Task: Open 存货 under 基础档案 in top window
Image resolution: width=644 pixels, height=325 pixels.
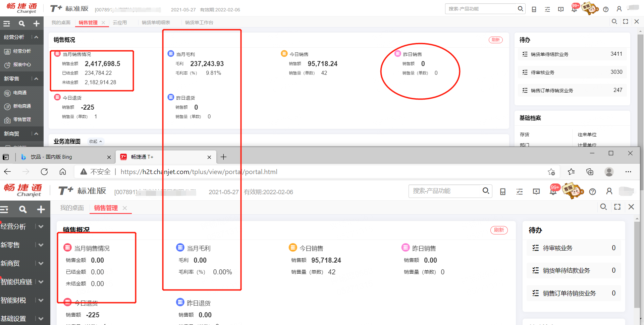Action: (x=525, y=134)
